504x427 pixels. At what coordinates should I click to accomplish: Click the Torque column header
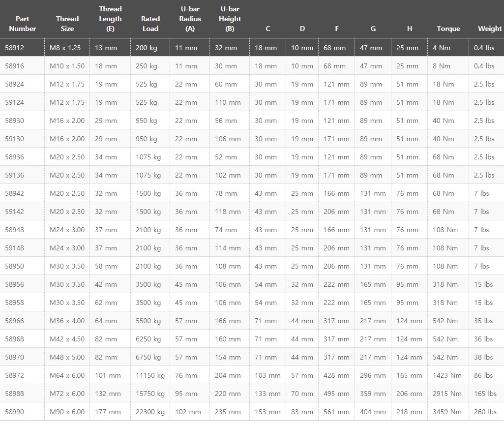tap(448, 29)
